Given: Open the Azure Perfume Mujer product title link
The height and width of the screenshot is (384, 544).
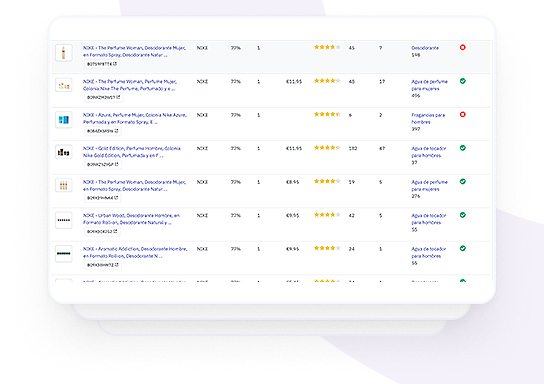Looking at the screenshot, I should [135, 118].
